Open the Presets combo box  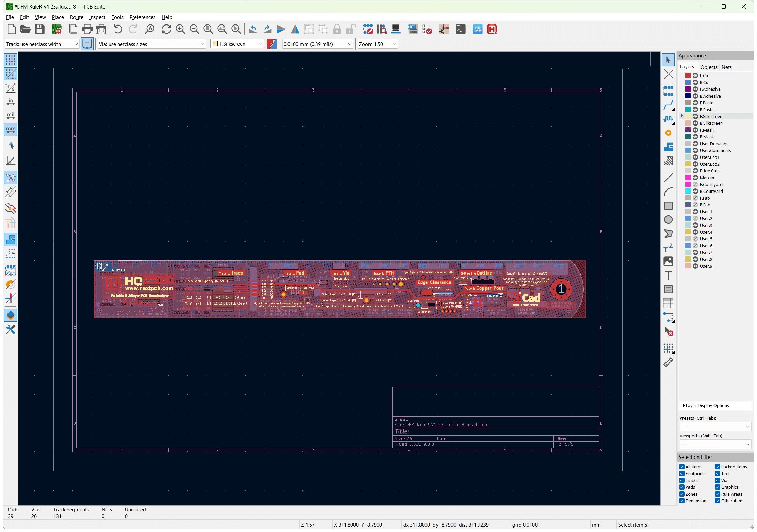click(x=715, y=427)
